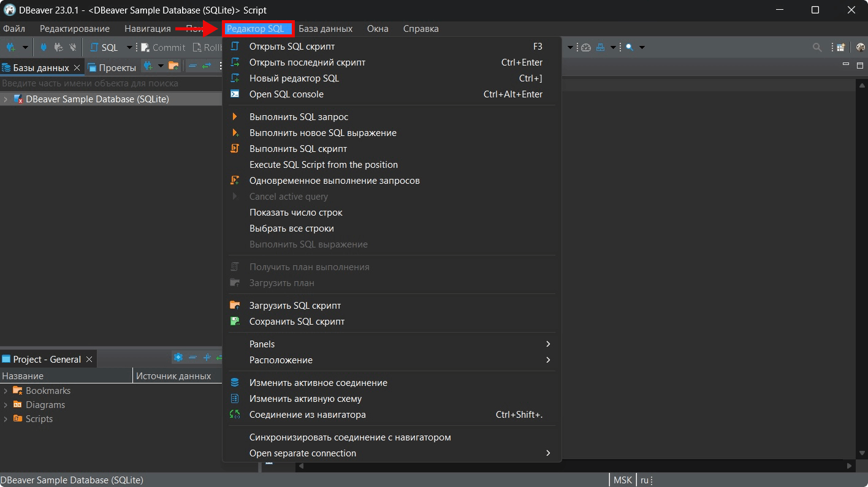The width and height of the screenshot is (868, 487).
Task: Select the Diagrams folder
Action: [45, 404]
